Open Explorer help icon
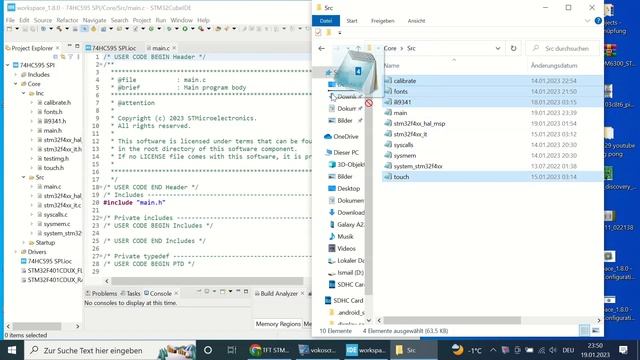Viewport: 640px width, 360px height. (x=598, y=20)
